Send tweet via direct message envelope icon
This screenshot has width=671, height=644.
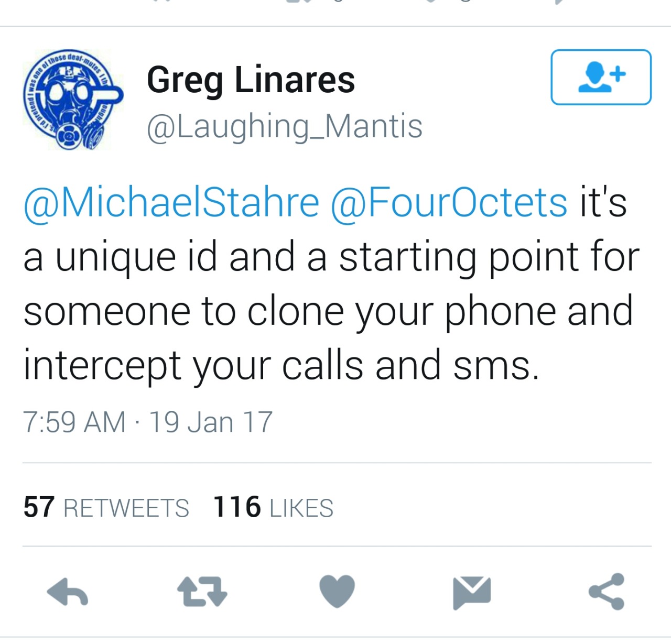click(x=472, y=593)
